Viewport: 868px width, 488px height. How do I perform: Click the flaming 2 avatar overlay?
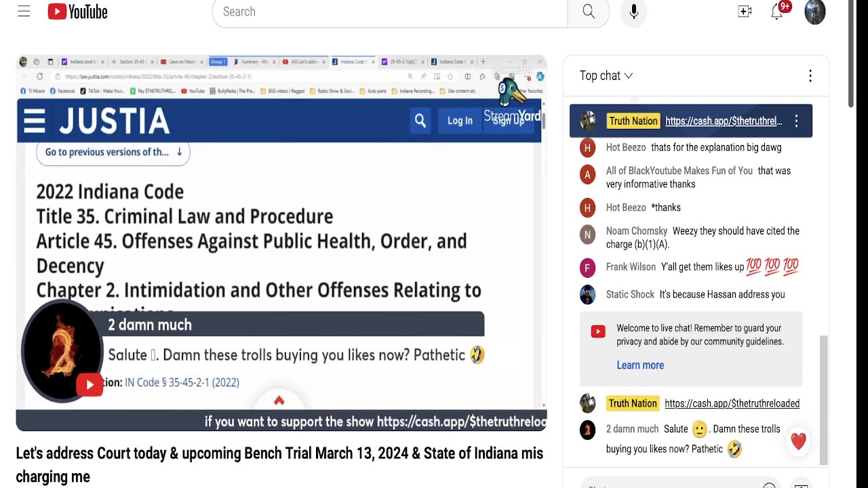click(62, 352)
